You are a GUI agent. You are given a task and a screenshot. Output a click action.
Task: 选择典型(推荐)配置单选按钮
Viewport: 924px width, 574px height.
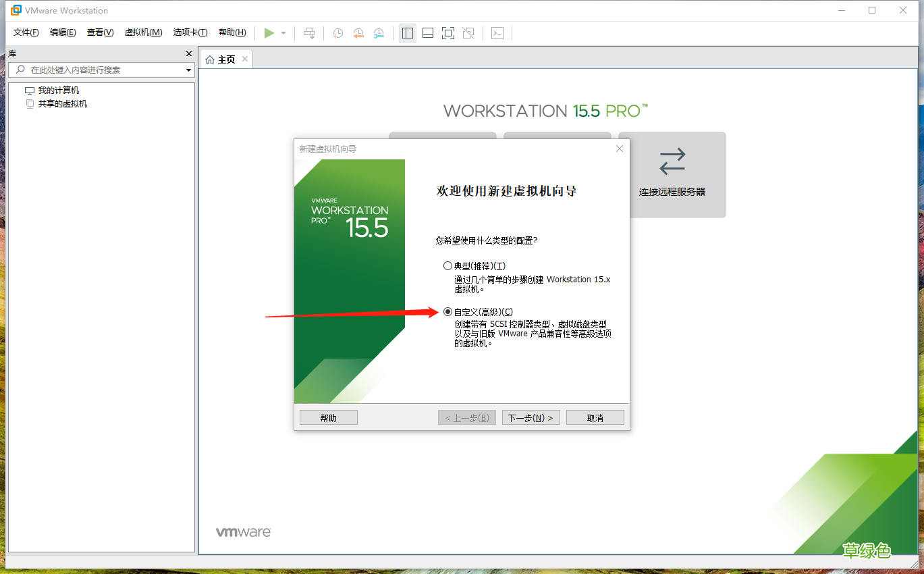click(447, 265)
